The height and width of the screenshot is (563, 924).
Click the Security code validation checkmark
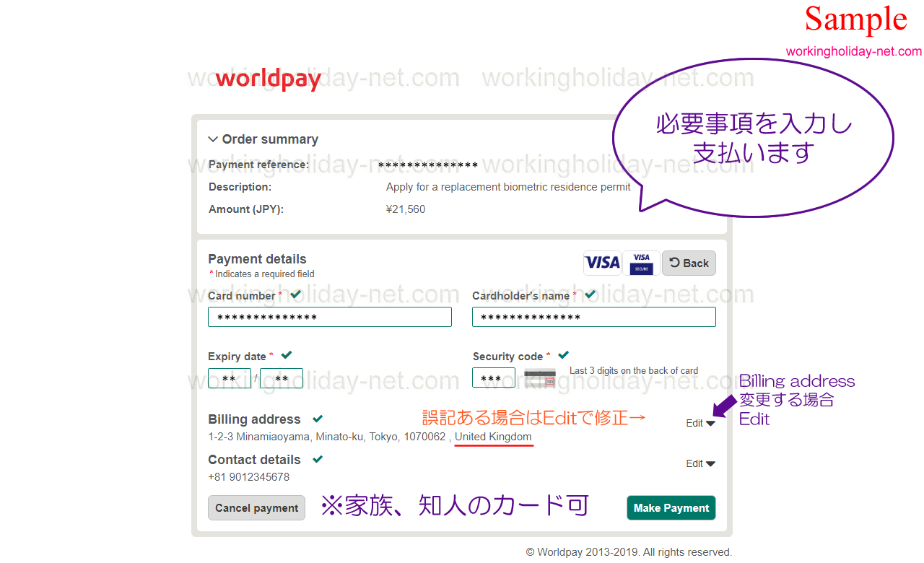pyautogui.click(x=563, y=355)
